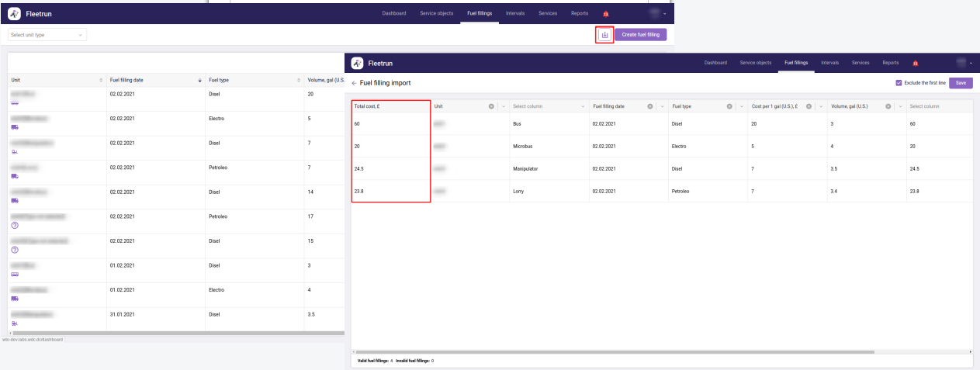
Task: Save the fuel filling import
Action: 961,83
